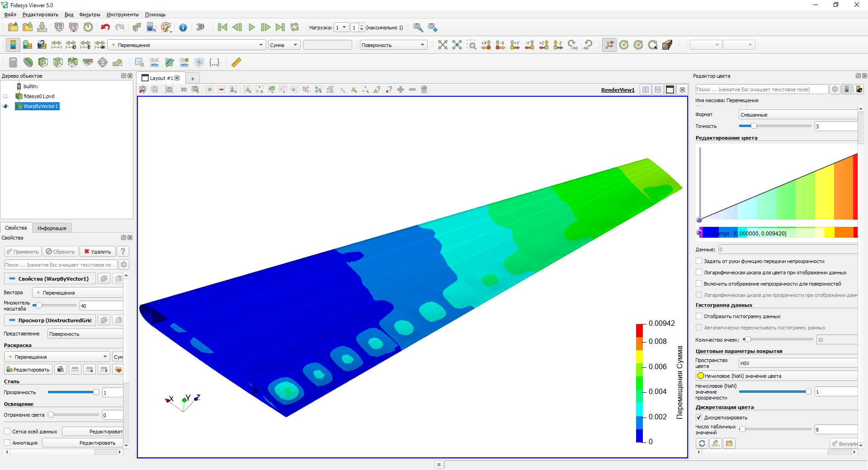Check 'Отобразить гистограмму данных'

(699, 316)
